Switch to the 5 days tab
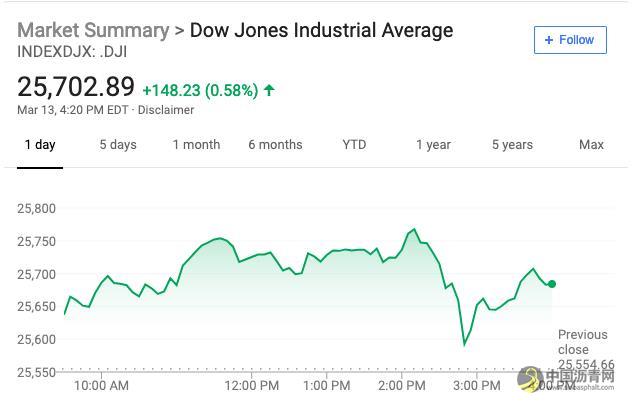The width and height of the screenshot is (633, 410). coord(118,144)
